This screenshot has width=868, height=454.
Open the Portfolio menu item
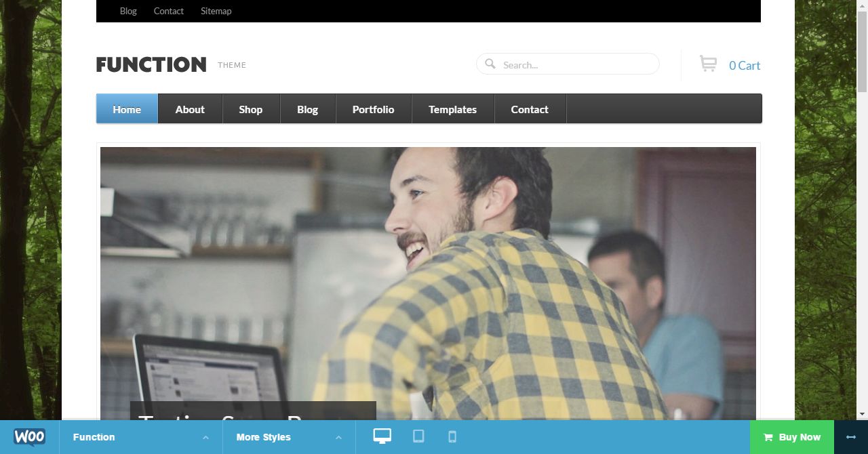(373, 109)
